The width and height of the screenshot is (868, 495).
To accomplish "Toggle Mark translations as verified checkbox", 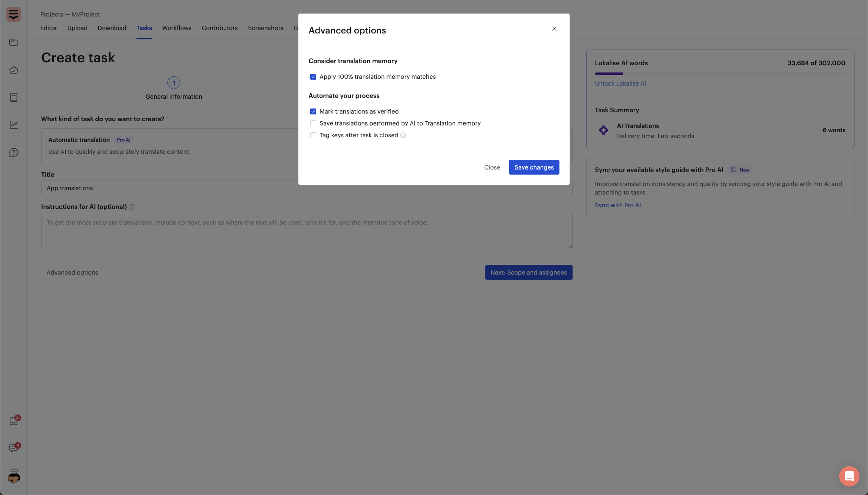I will click(x=313, y=111).
